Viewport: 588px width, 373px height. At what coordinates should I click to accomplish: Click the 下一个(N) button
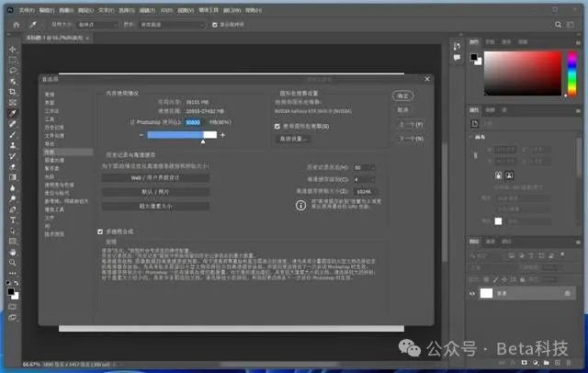(411, 139)
